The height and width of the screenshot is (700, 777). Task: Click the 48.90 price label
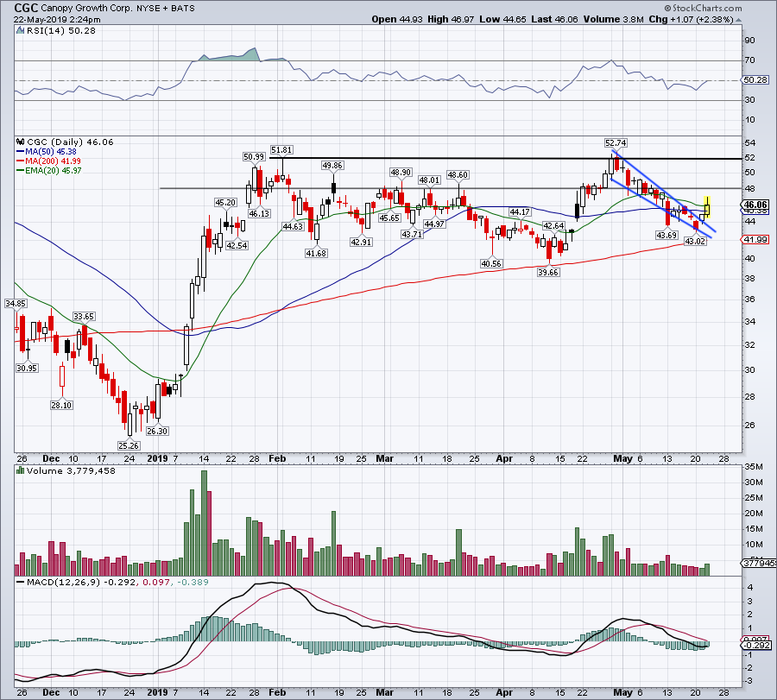[x=401, y=173]
